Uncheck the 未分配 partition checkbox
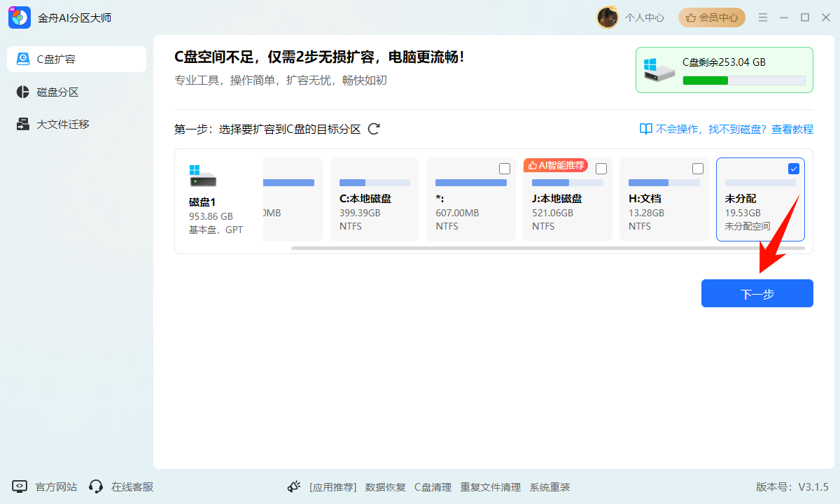 click(793, 168)
